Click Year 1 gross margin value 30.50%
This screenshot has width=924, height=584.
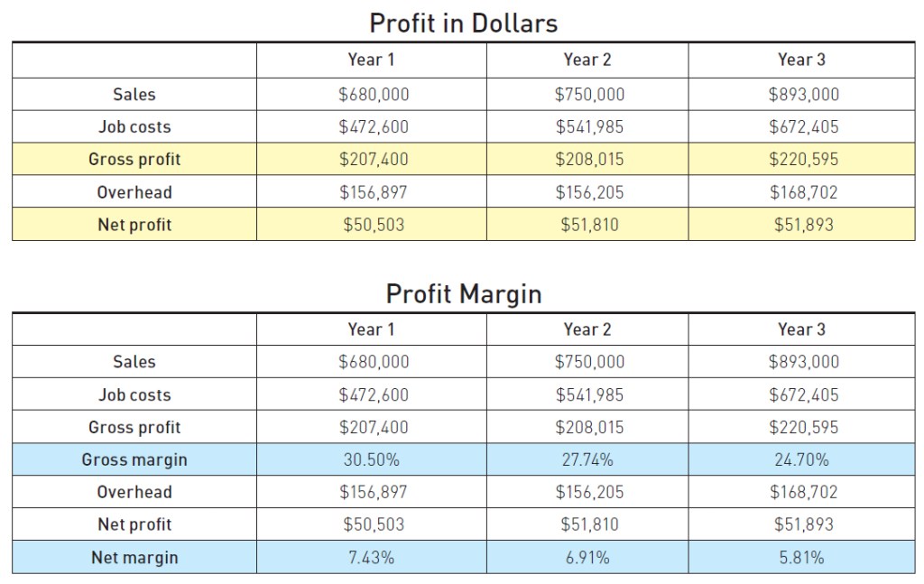(371, 459)
